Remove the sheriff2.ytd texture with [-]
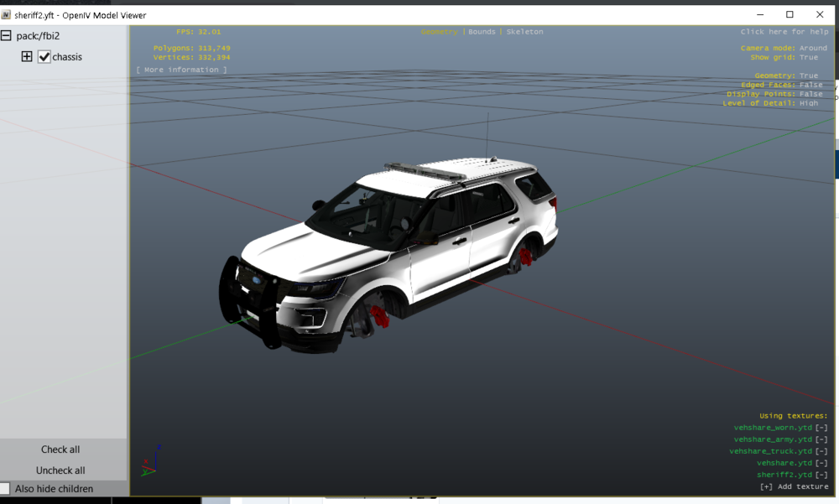This screenshot has width=839, height=504. tap(821, 475)
